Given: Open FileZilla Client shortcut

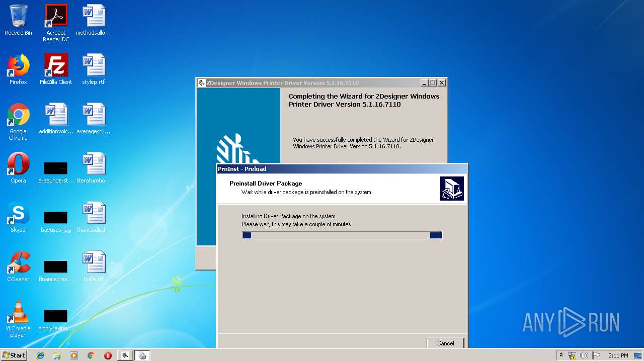Looking at the screenshot, I should coord(56,70).
